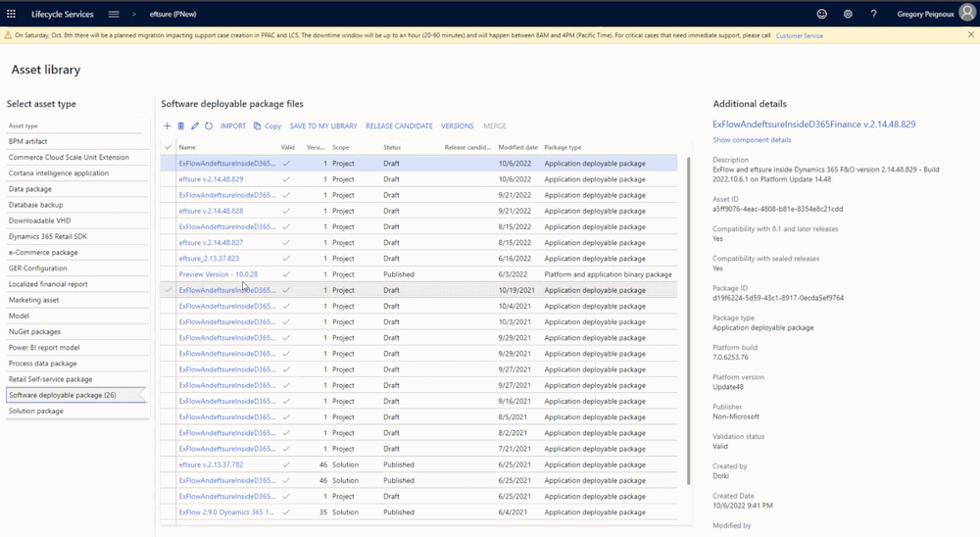Click the trash delete icon

coord(180,125)
